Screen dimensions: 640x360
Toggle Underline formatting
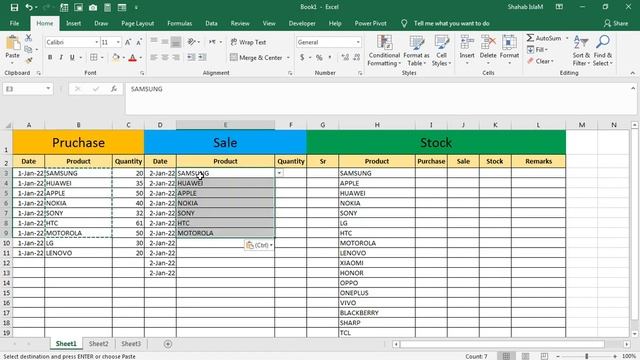click(72, 58)
